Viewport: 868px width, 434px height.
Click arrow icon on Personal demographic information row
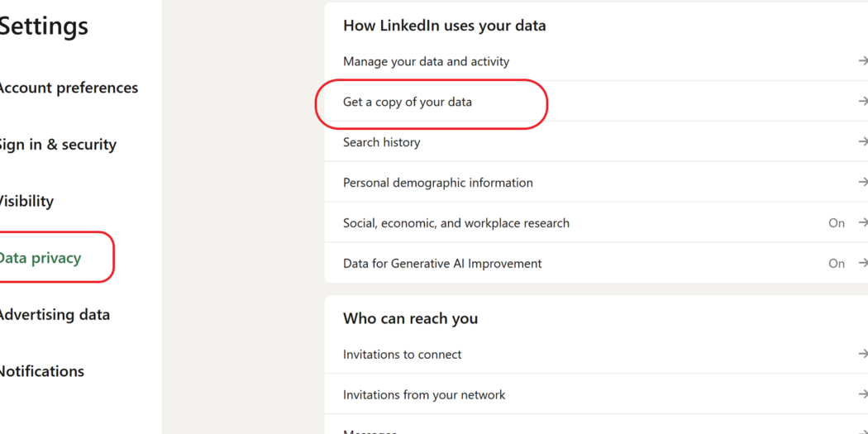point(862,183)
